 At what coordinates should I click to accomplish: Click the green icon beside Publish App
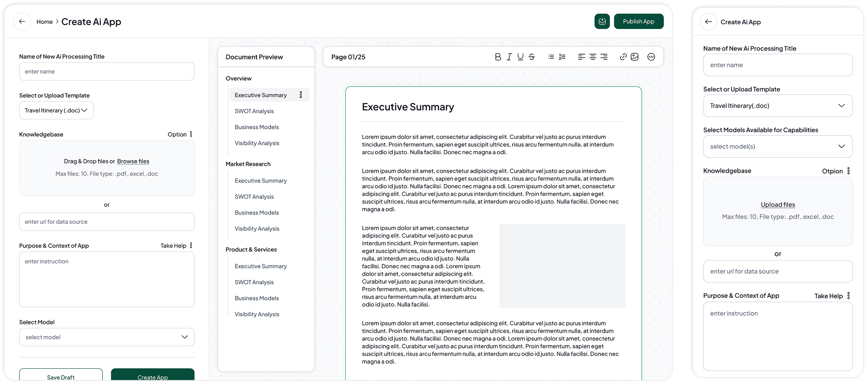tap(602, 22)
